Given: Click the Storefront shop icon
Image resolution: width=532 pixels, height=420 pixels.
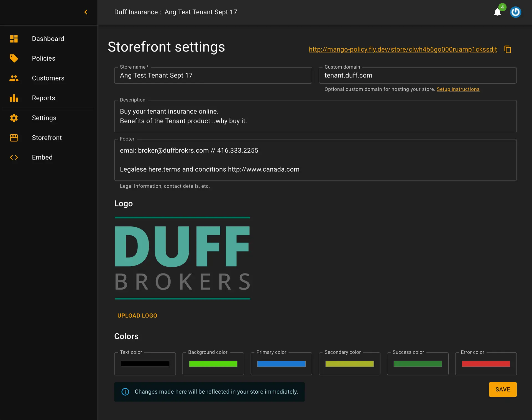Looking at the screenshot, I should [14, 138].
